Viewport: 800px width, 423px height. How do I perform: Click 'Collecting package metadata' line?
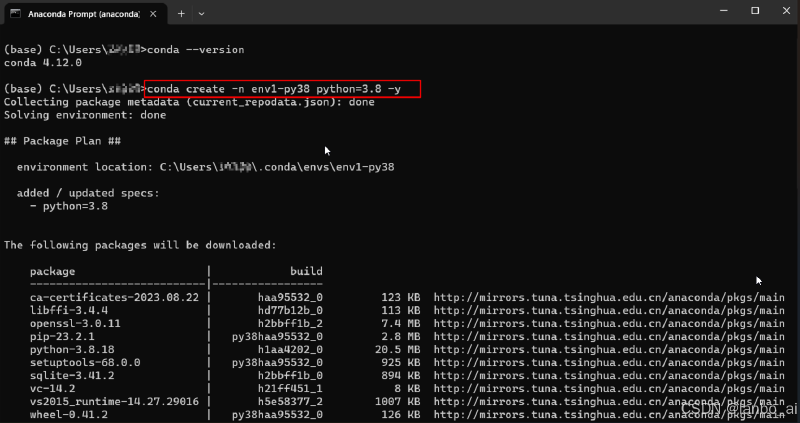189,102
